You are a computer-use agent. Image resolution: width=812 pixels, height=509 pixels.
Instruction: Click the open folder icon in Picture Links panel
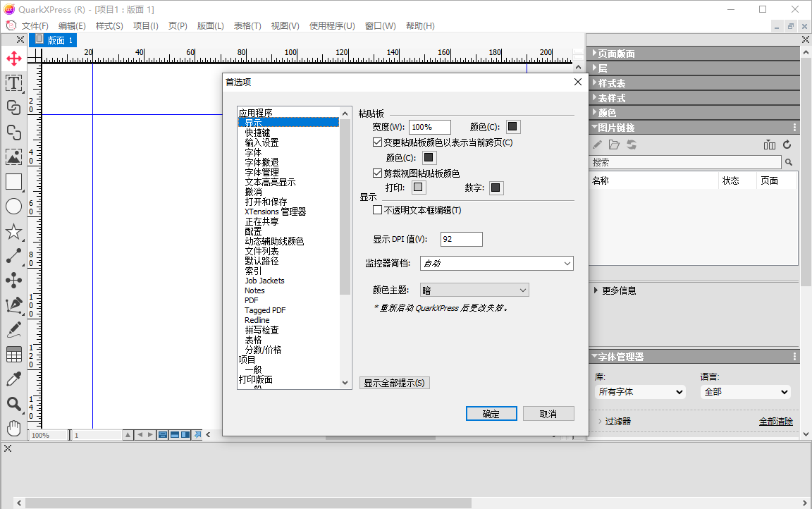coord(614,145)
